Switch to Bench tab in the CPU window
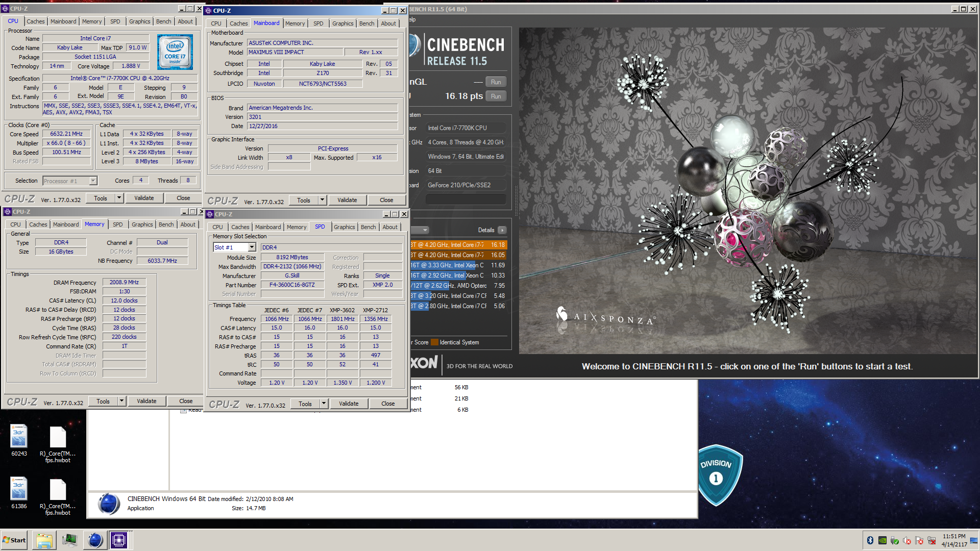This screenshot has width=980, height=551. click(163, 21)
